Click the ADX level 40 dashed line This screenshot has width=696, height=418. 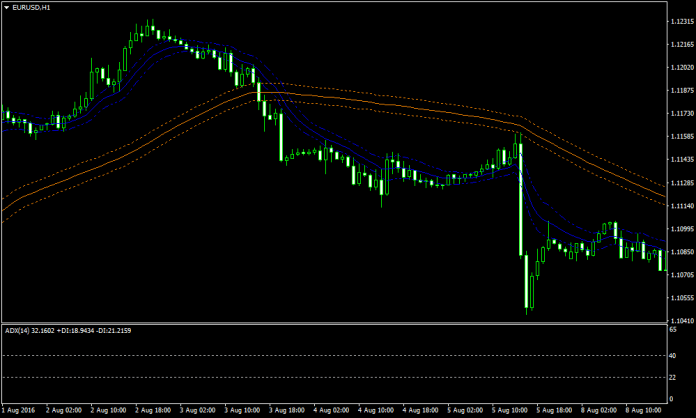tap(300, 355)
